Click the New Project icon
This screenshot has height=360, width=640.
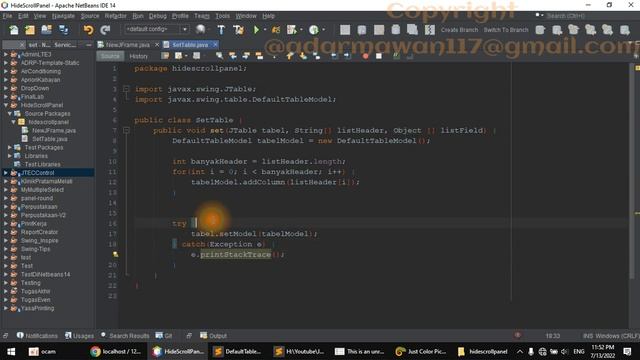30,30
